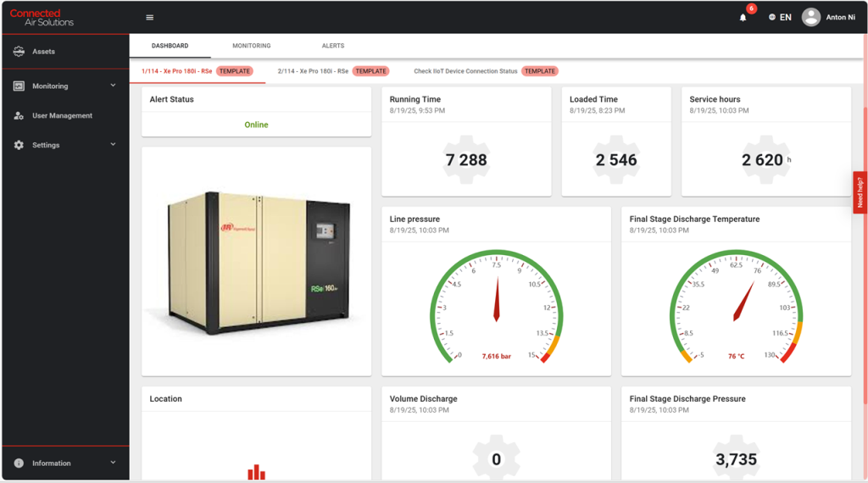Image resolution: width=868 pixels, height=483 pixels.
Task: Switch to the Alerts tab
Action: tap(333, 46)
